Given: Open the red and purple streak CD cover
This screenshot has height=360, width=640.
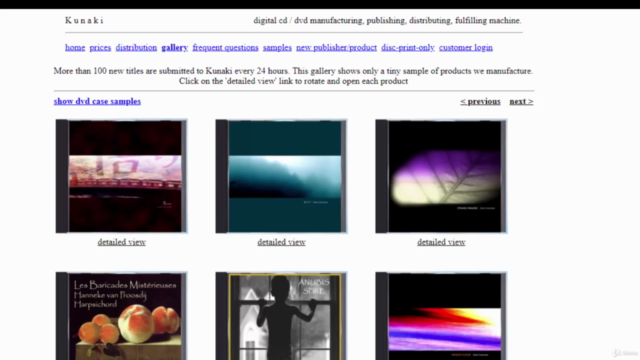Looking at the screenshot, I should 441,316.
